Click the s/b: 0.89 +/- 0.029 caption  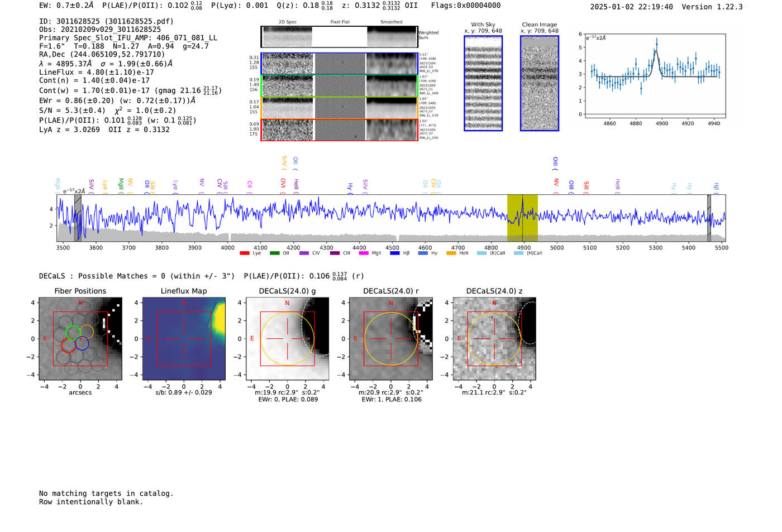click(x=184, y=392)
